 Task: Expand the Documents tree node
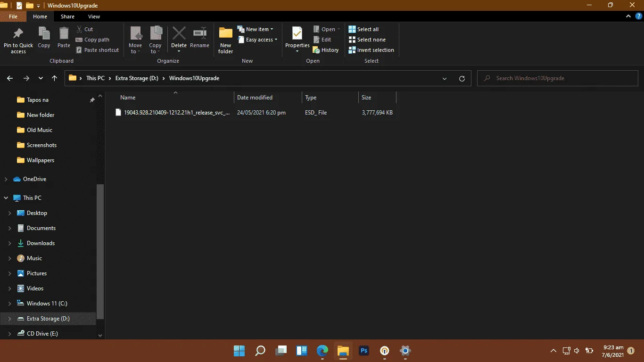[10, 228]
